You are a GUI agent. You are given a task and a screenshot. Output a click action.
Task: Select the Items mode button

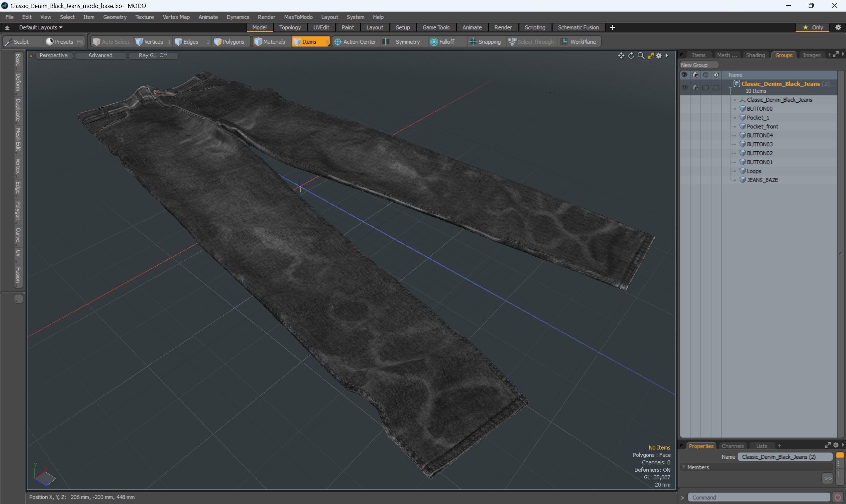click(310, 41)
